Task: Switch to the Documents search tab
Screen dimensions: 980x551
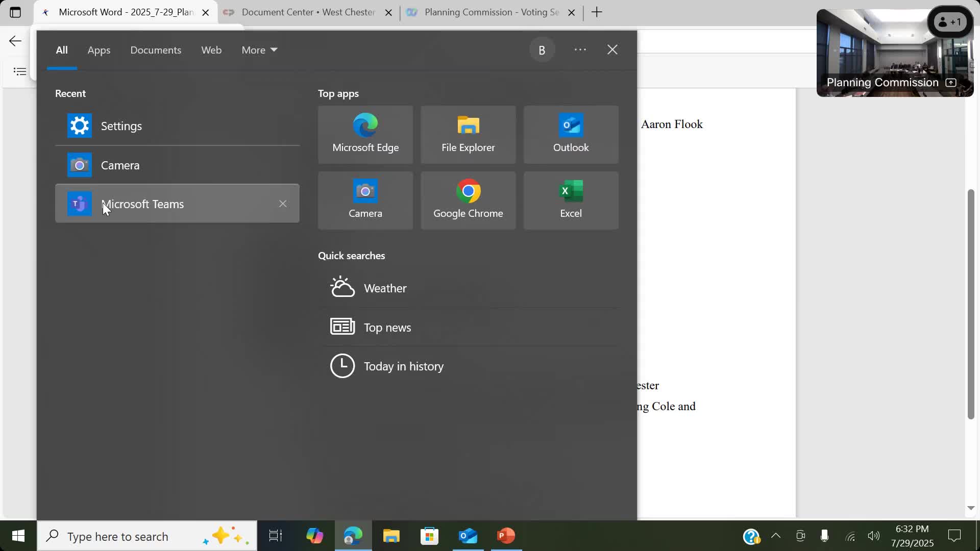Action: tap(156, 50)
